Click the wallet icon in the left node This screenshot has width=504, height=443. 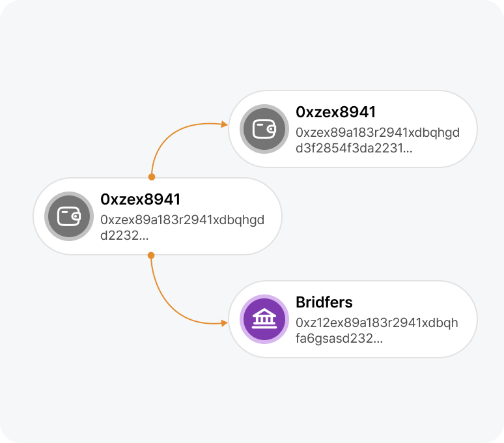[68, 216]
